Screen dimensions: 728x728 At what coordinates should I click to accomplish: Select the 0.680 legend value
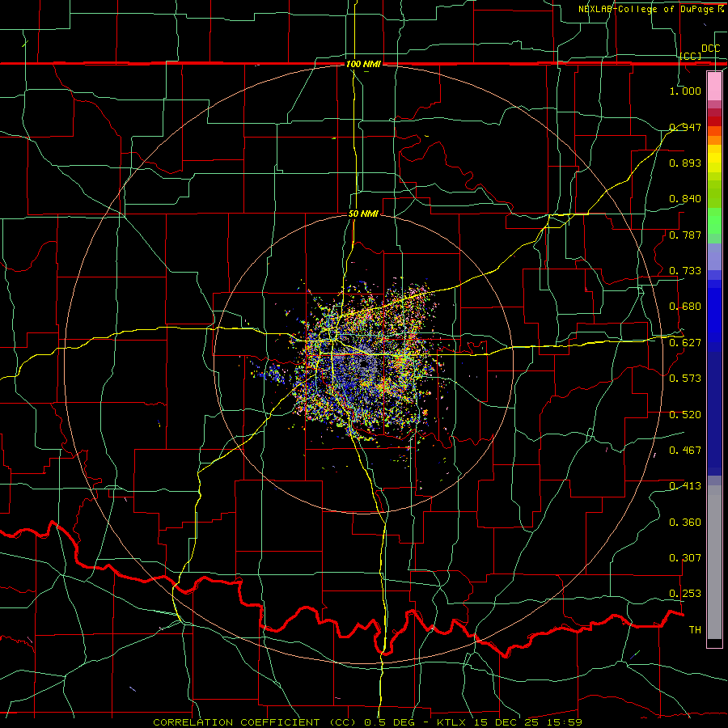(x=685, y=307)
